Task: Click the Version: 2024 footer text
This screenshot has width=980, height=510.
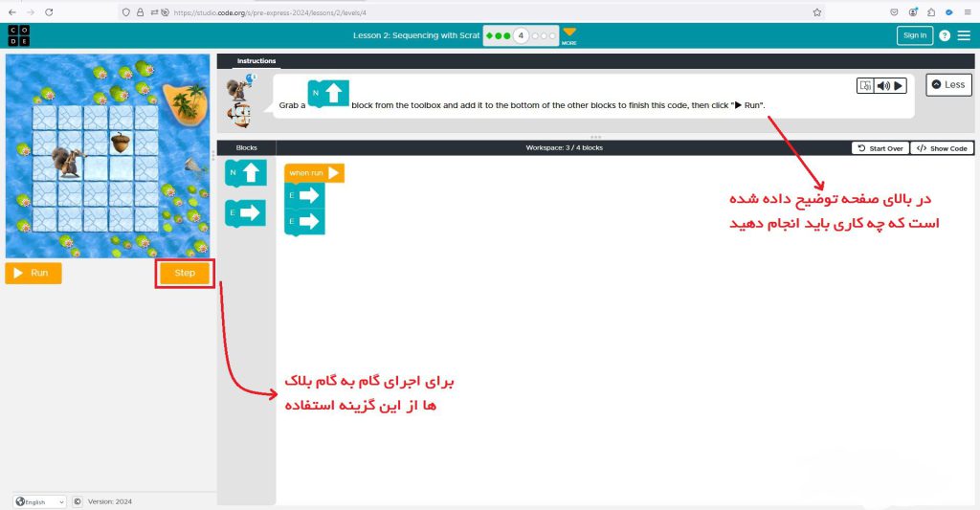Action: (110, 501)
